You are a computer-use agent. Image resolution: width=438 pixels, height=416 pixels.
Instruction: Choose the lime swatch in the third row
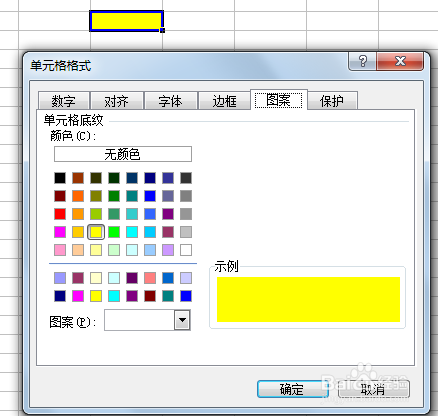tap(96, 214)
